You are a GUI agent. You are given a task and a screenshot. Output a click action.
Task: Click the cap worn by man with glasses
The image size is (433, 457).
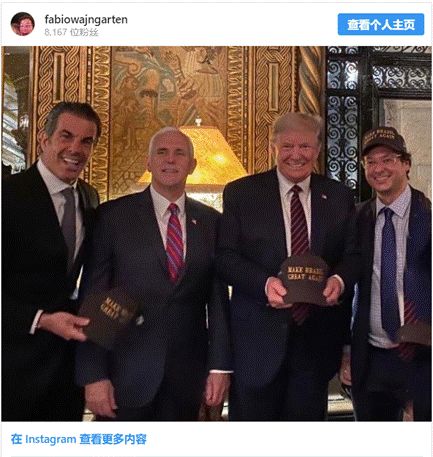(x=383, y=140)
